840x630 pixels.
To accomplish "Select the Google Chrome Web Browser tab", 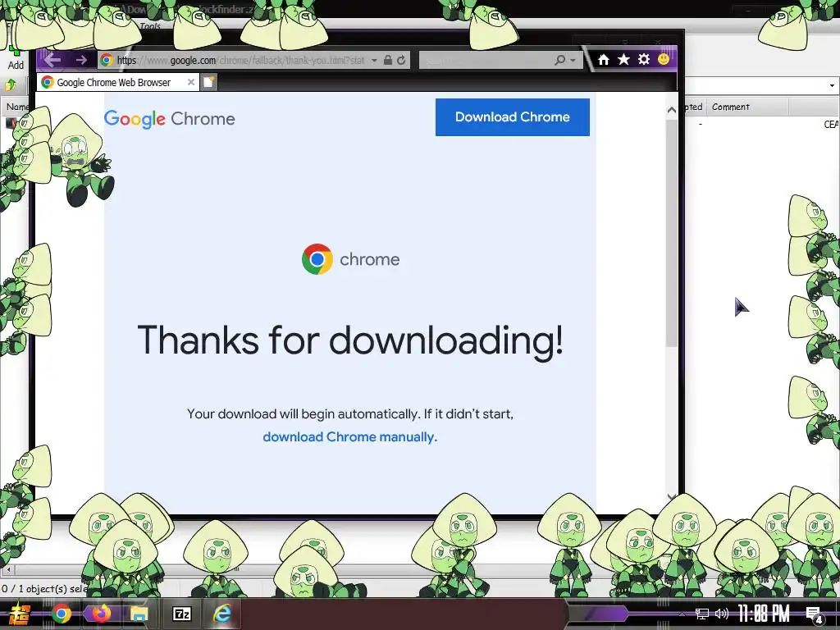I will pos(118,82).
